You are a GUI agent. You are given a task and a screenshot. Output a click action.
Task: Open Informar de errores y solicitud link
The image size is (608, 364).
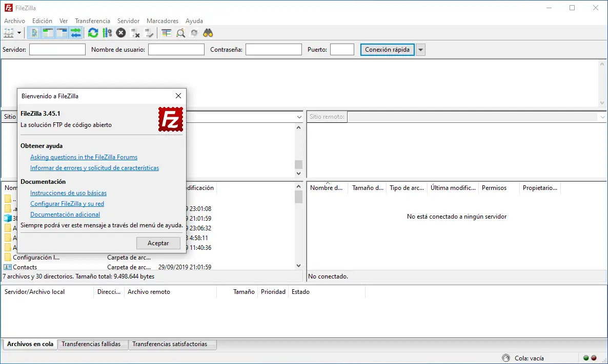pos(95,168)
